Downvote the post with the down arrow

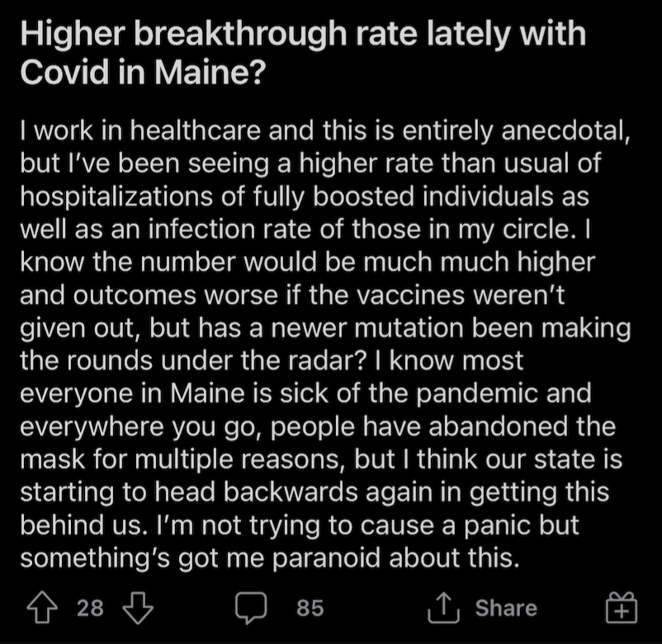tap(138, 608)
